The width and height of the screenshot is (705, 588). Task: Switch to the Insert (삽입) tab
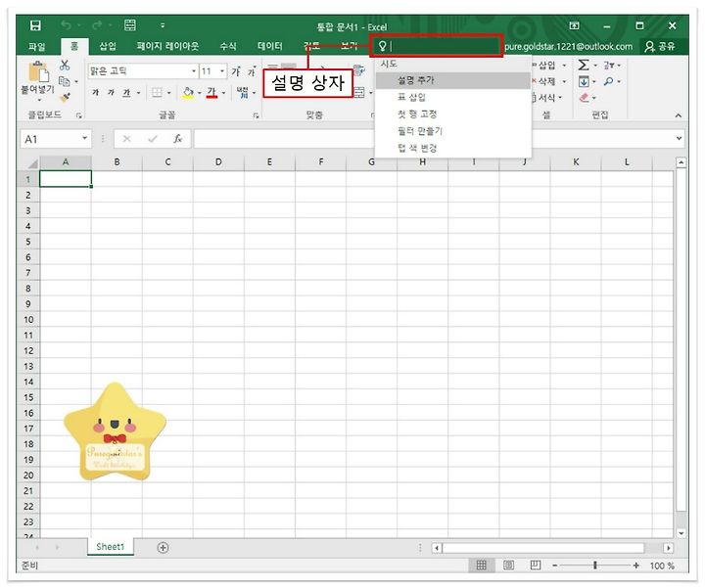click(x=108, y=46)
